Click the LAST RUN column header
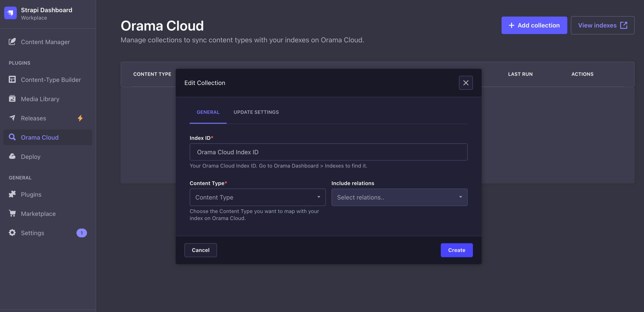The height and width of the screenshot is (312, 644). click(520, 74)
